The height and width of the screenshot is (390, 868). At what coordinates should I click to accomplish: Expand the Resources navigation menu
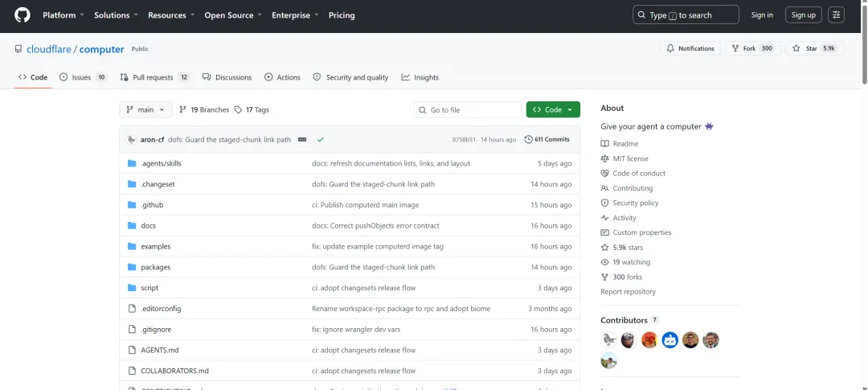click(x=172, y=15)
